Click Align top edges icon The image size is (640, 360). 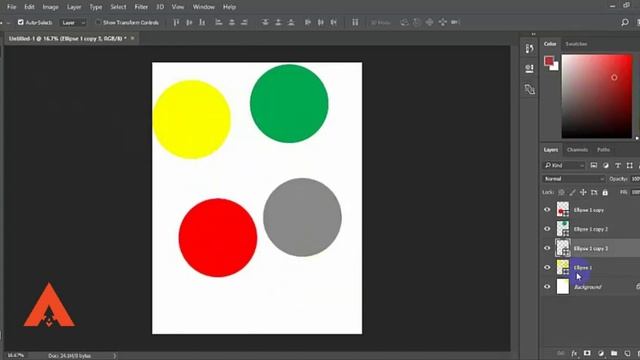(176, 22)
